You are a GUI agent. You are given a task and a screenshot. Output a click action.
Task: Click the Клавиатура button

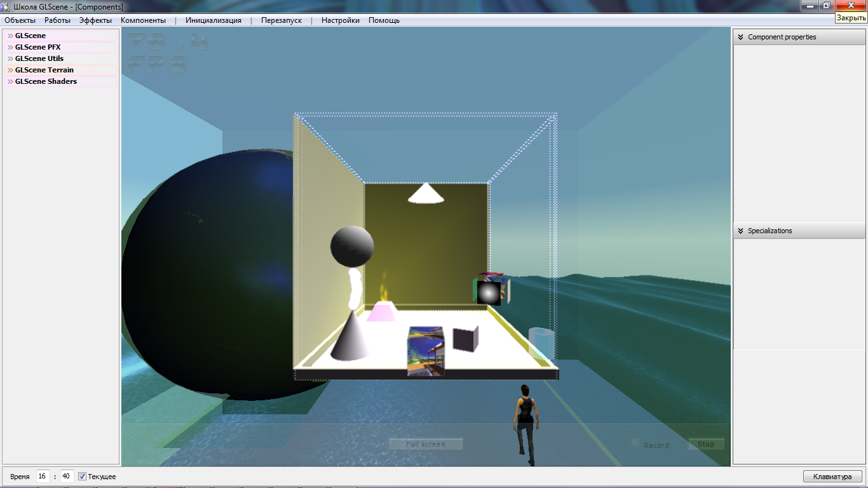pos(832,477)
